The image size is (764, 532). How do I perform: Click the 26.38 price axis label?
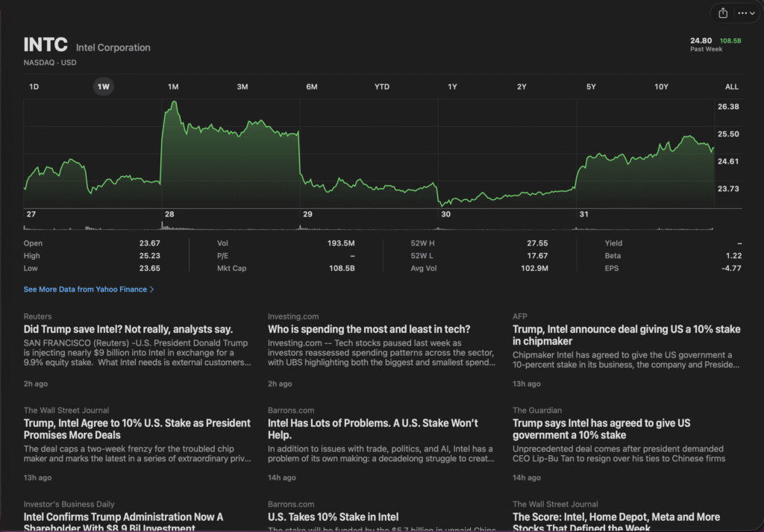click(728, 107)
